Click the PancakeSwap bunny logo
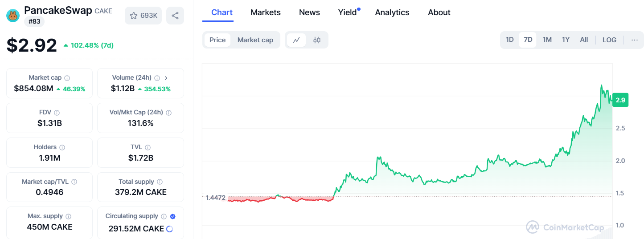Viewport: 644px width, 239px height. (x=13, y=16)
